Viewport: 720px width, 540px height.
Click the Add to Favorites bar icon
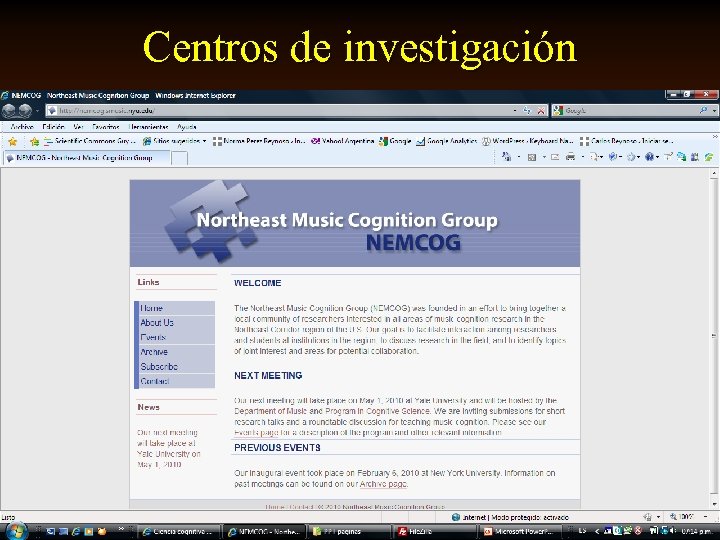click(x=34, y=141)
